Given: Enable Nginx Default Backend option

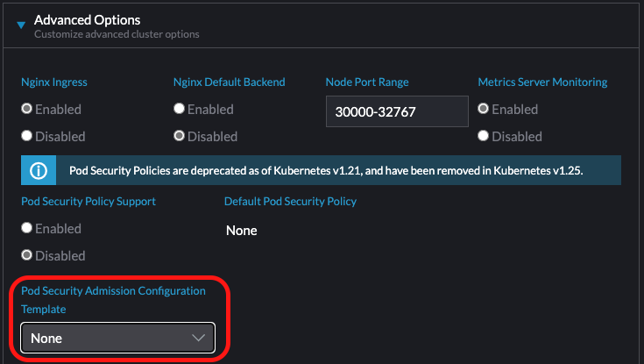Looking at the screenshot, I should click(x=180, y=110).
